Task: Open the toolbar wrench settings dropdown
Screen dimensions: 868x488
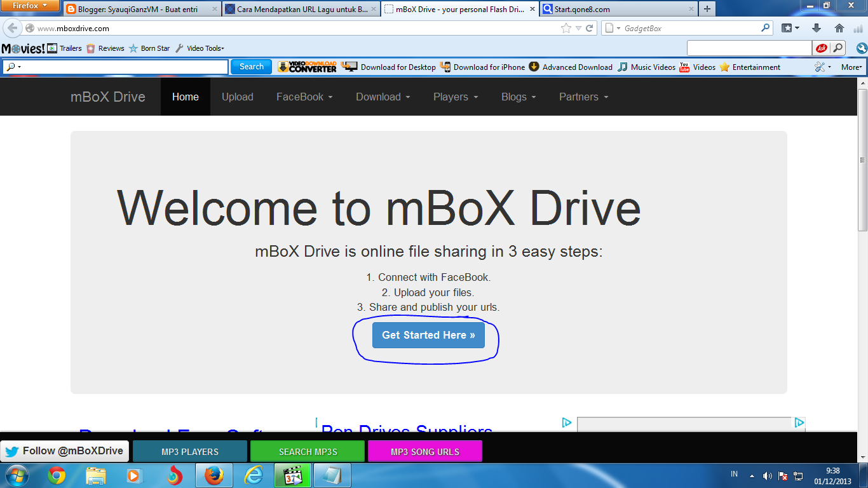Action: [x=824, y=67]
